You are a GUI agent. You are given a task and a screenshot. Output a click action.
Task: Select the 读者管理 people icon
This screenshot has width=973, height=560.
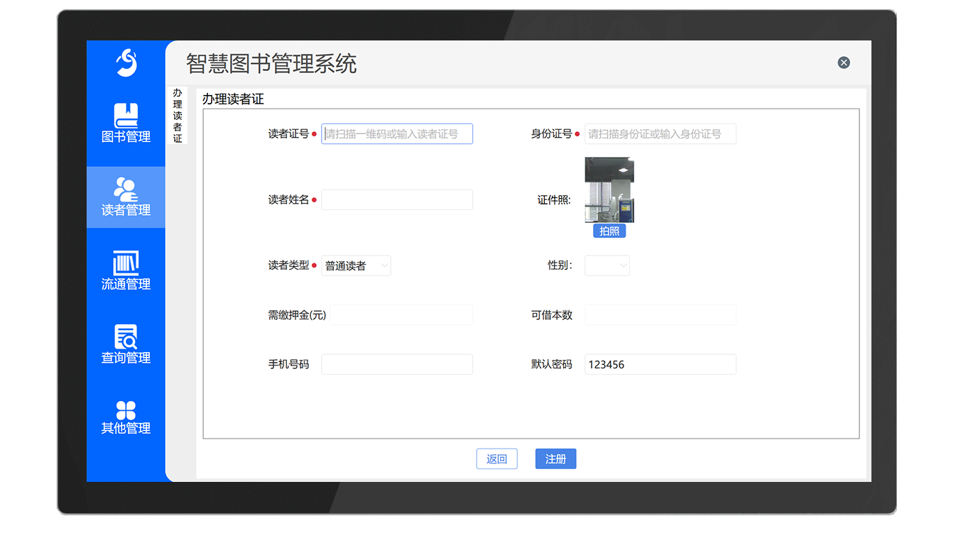126,189
